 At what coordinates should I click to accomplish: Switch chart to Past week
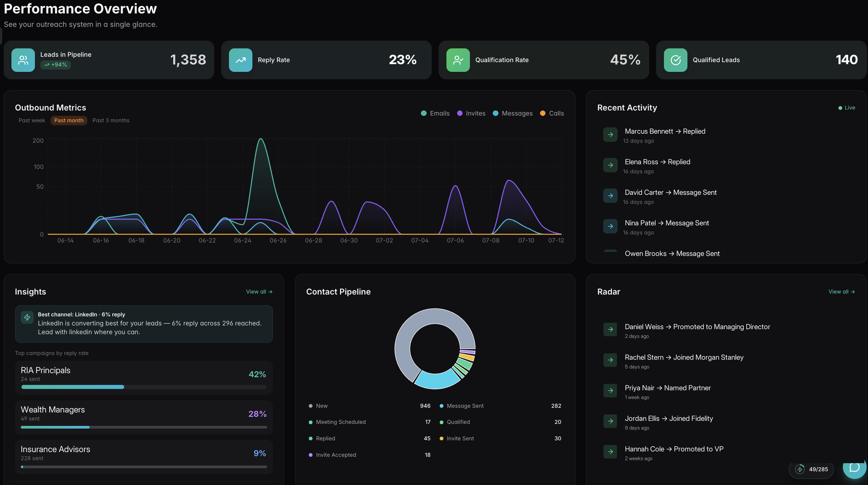pyautogui.click(x=32, y=121)
